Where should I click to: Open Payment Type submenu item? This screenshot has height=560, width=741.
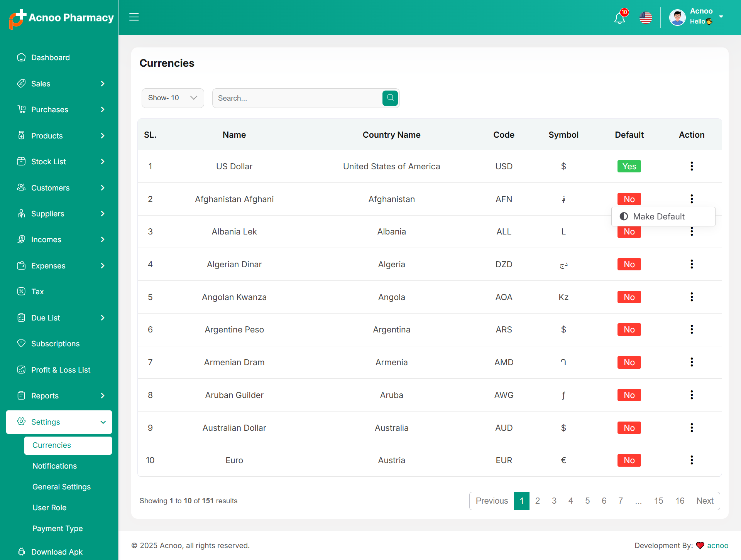(58, 528)
